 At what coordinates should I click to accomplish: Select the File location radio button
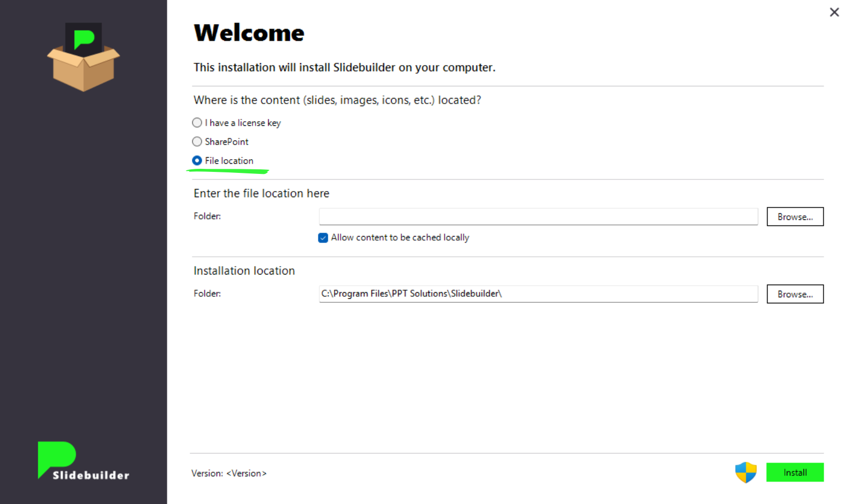pos(197,161)
